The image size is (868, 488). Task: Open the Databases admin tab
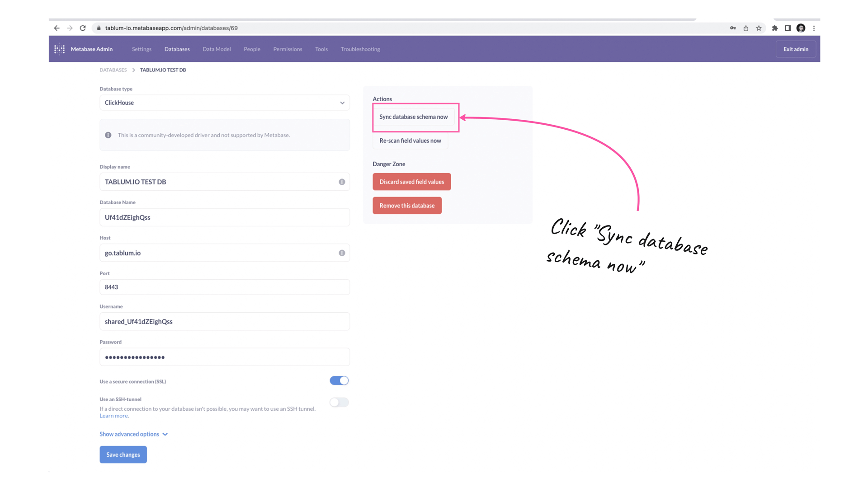click(177, 49)
